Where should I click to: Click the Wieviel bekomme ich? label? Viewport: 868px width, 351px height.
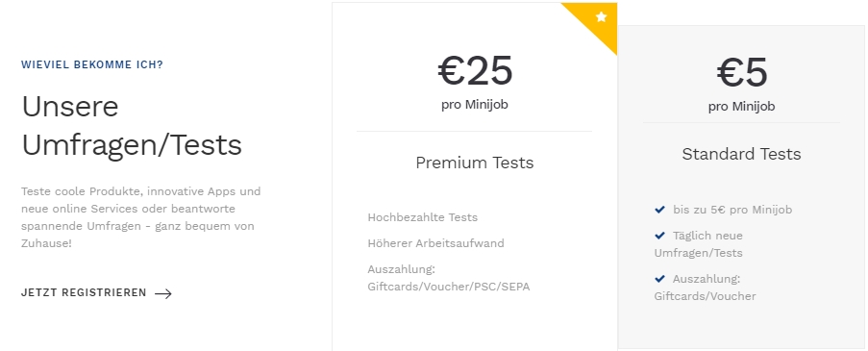92,64
